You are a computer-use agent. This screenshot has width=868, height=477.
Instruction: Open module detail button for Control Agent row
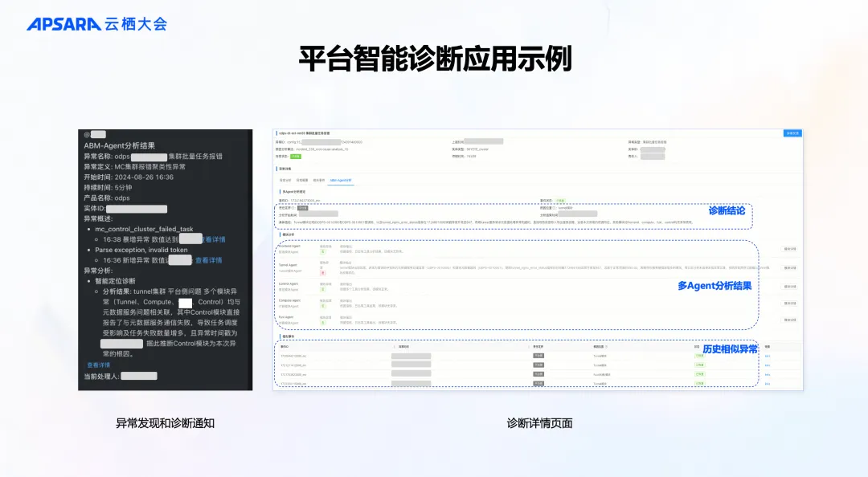tap(790, 287)
